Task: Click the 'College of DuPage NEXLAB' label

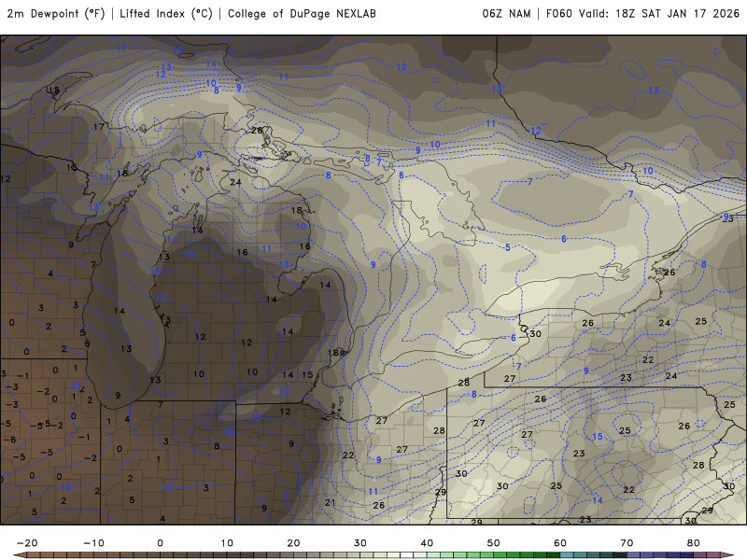Action: click(x=302, y=13)
